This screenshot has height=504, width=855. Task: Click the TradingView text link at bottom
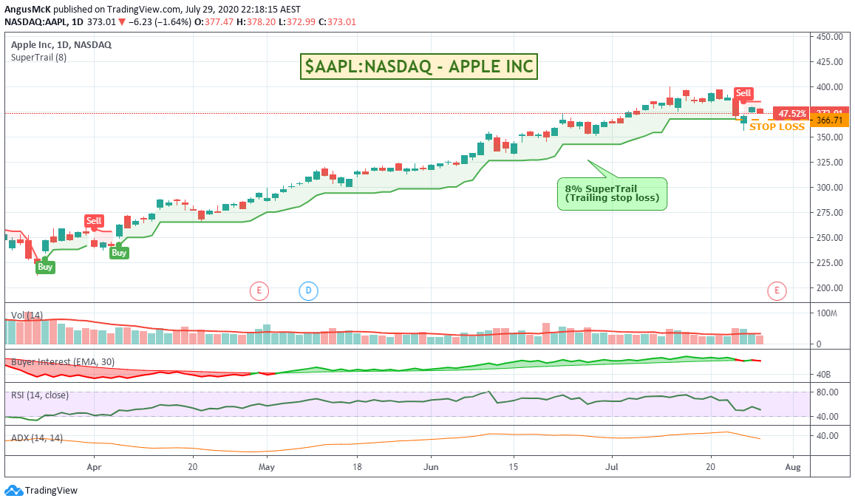point(51,491)
